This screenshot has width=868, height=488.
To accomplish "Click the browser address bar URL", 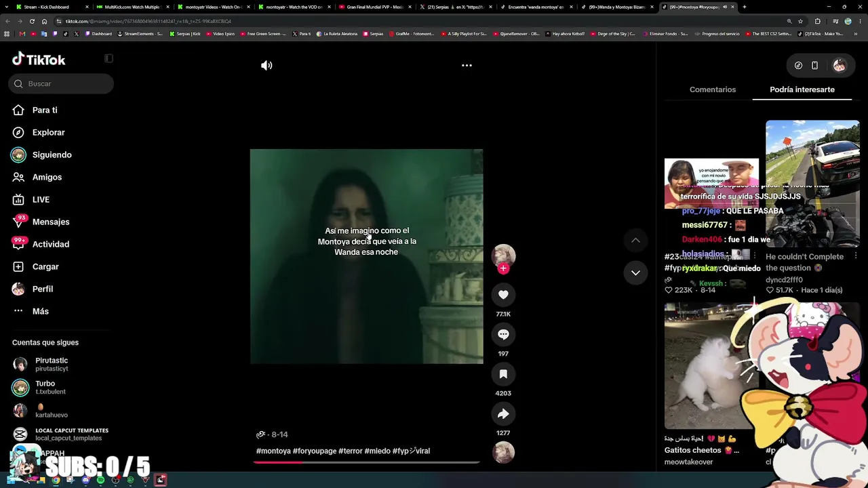I will tap(149, 21).
